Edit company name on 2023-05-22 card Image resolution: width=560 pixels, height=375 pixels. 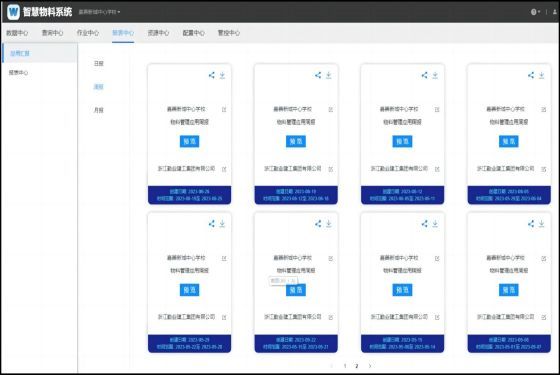330,317
